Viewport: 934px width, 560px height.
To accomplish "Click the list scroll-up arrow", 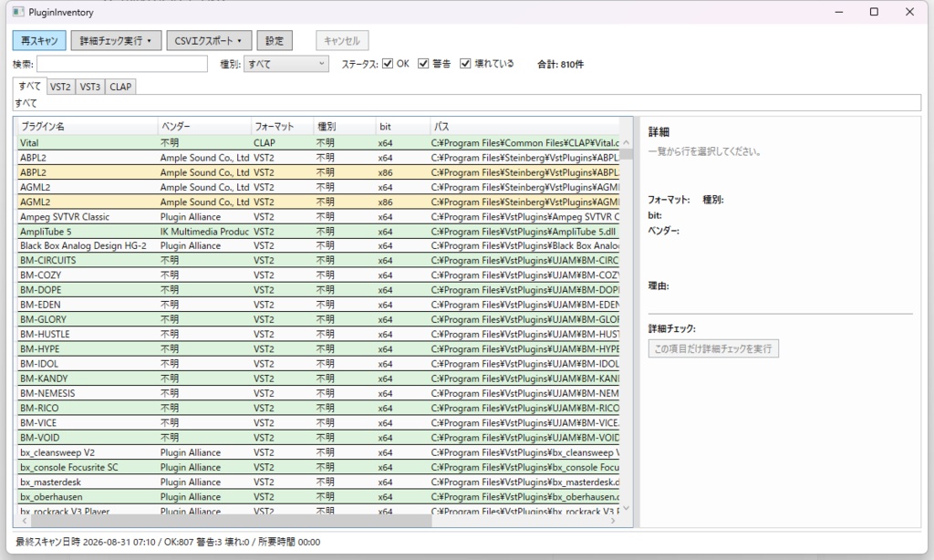I will [627, 142].
